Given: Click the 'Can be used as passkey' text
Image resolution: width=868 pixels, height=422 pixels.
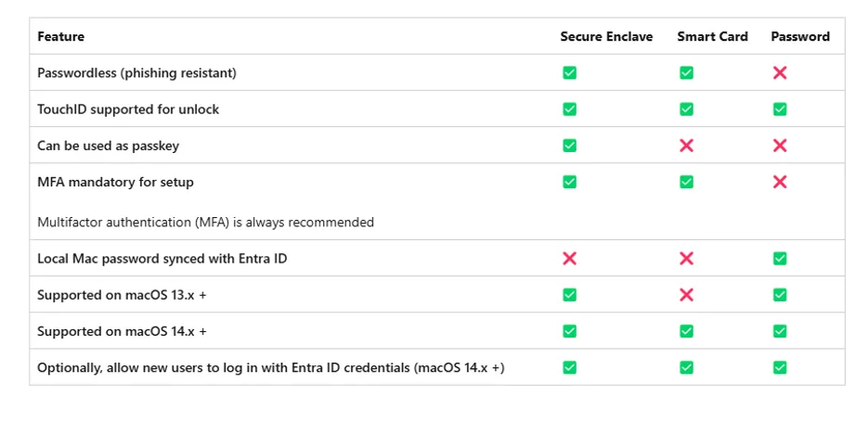Looking at the screenshot, I should (108, 146).
